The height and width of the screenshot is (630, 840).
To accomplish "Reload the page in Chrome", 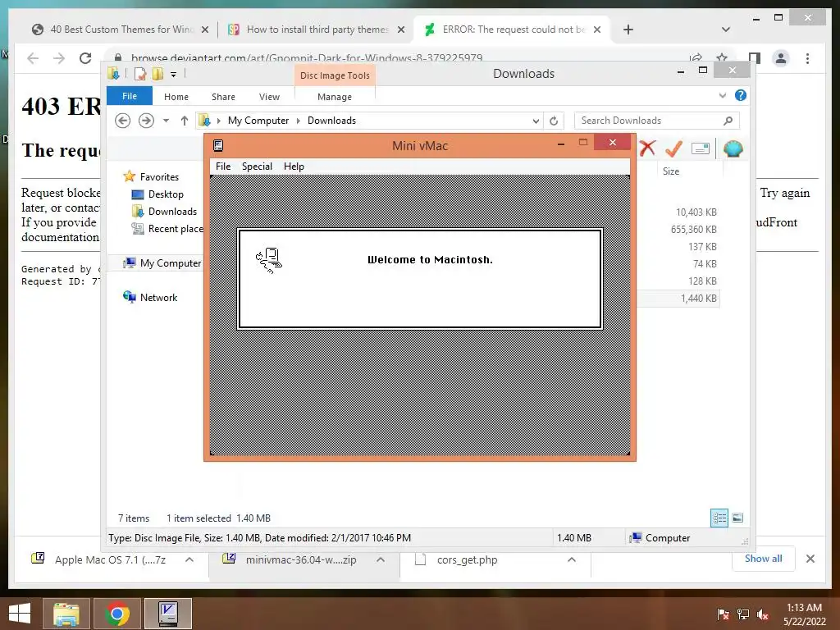I will pyautogui.click(x=85, y=58).
